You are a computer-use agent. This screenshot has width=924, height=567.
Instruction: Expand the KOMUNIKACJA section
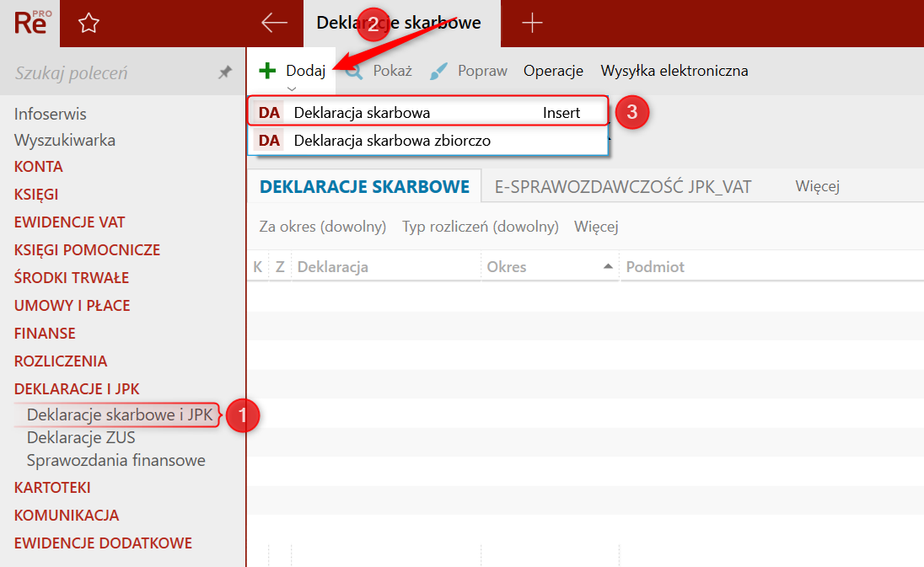tap(67, 516)
